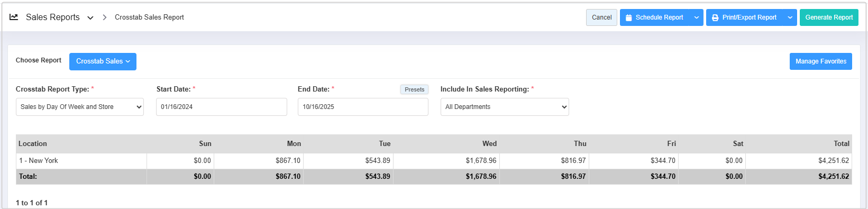Screen dimensions: 868x209
Task: Click the calendar icon on Schedule Report
Action: (628, 17)
